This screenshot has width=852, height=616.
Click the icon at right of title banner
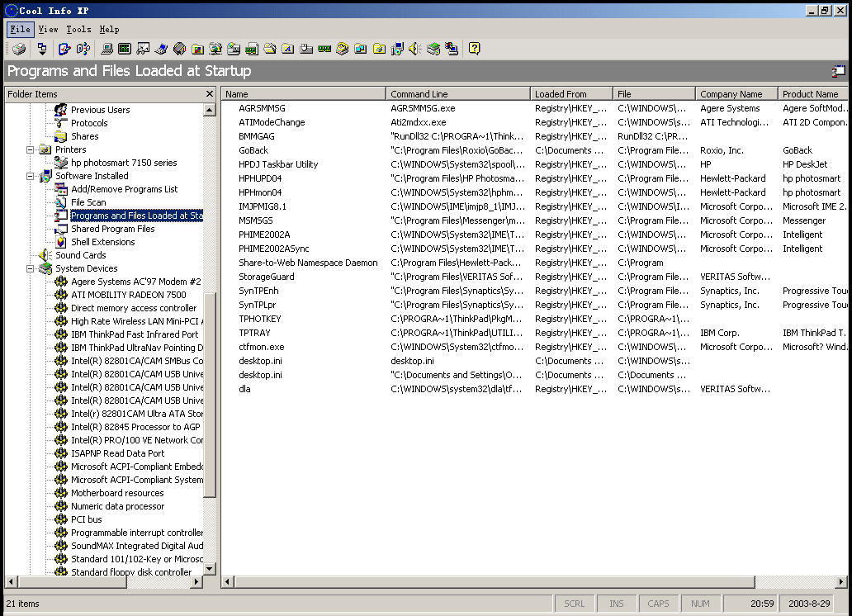pos(839,71)
